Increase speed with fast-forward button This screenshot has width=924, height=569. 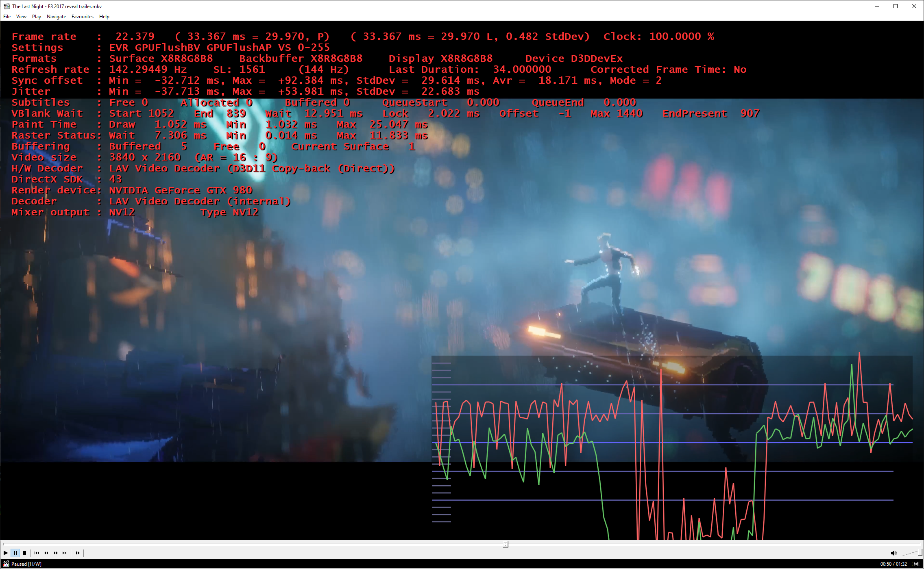tap(56, 553)
